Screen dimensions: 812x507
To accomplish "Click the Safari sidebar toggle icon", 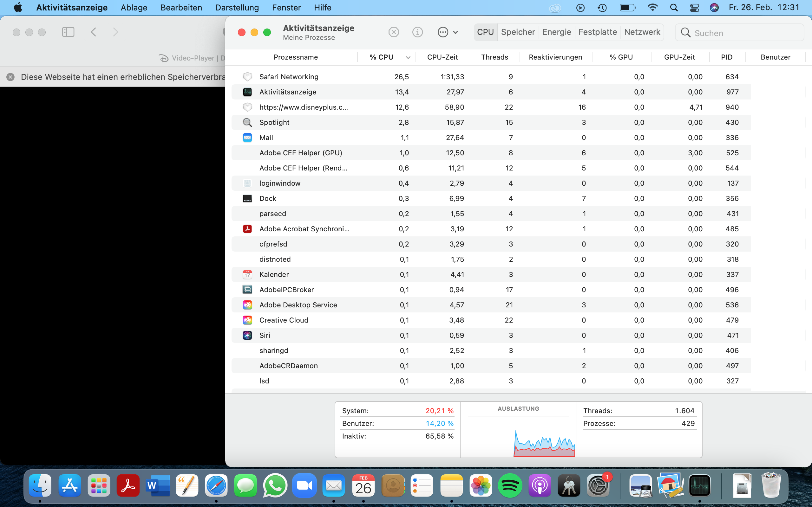I will (x=68, y=32).
